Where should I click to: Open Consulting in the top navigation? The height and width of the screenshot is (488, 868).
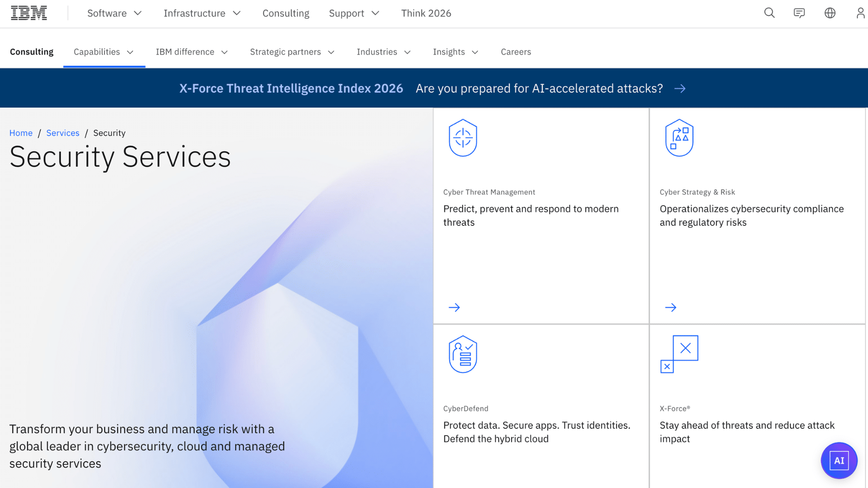(x=286, y=14)
